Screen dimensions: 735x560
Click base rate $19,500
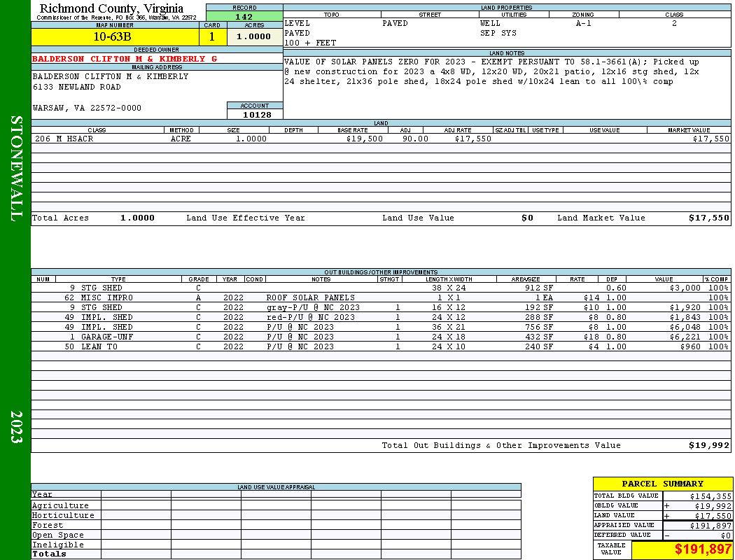[x=364, y=139]
